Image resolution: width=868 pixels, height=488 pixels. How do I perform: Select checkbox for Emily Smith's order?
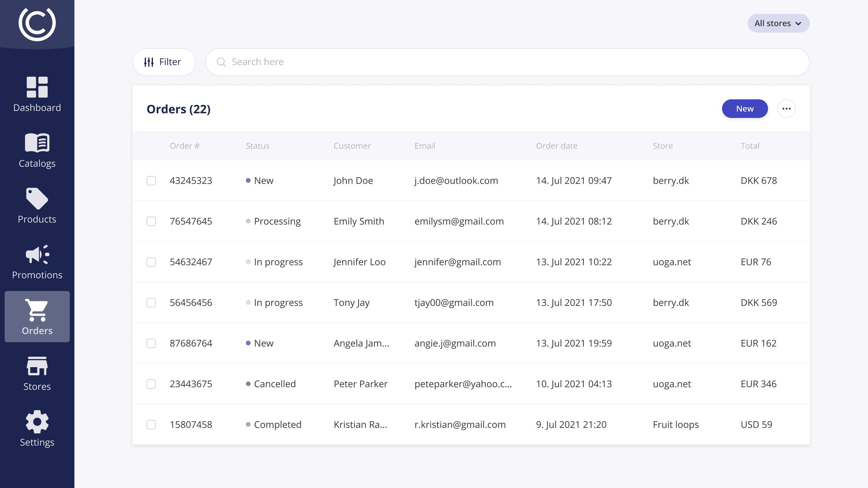tap(151, 221)
